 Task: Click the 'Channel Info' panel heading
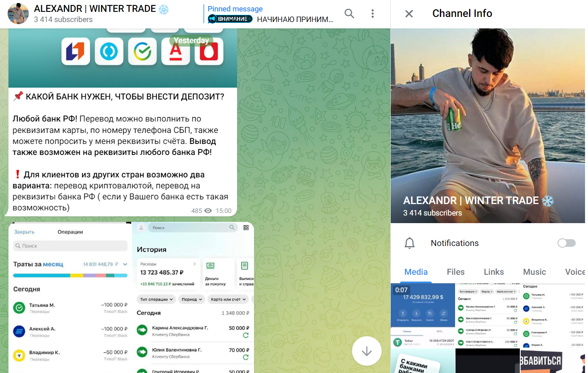click(x=462, y=14)
